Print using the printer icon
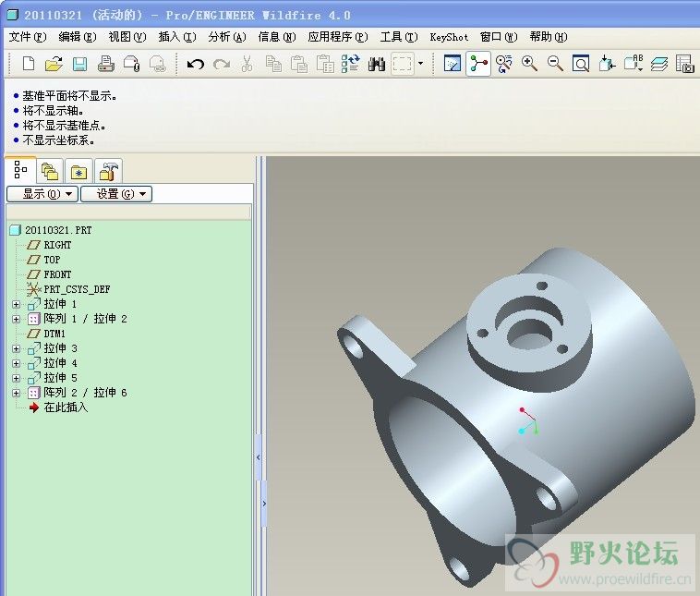 pyautogui.click(x=106, y=64)
